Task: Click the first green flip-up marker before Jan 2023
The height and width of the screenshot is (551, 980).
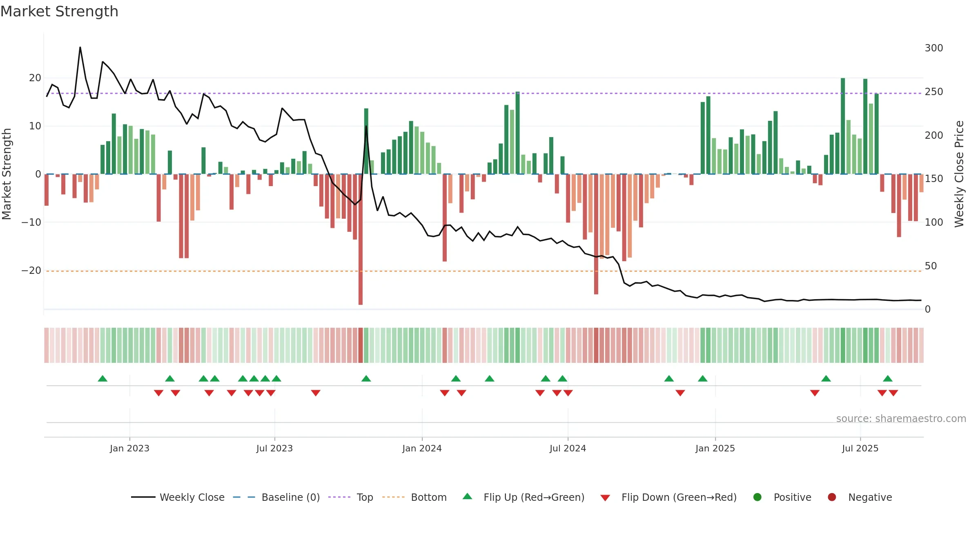Action: point(102,379)
